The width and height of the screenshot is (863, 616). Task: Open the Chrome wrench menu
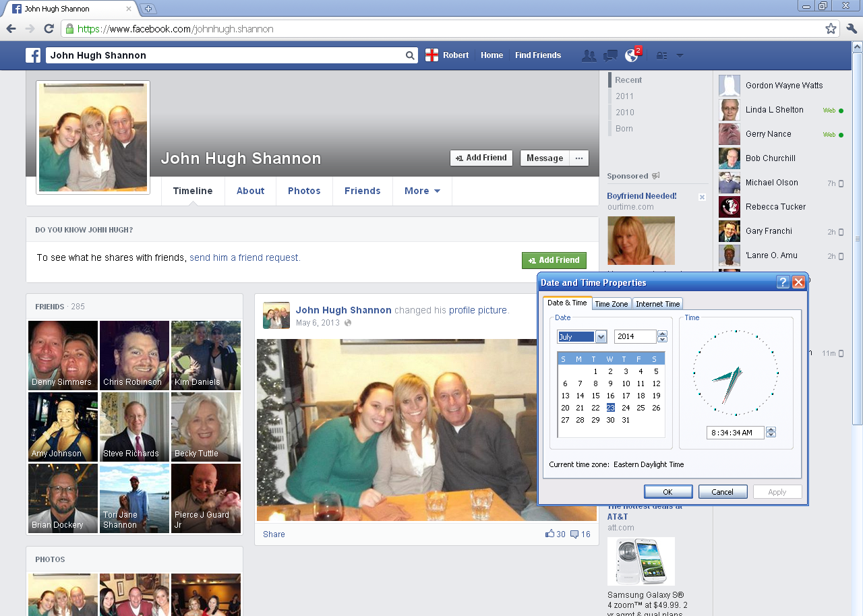click(851, 29)
